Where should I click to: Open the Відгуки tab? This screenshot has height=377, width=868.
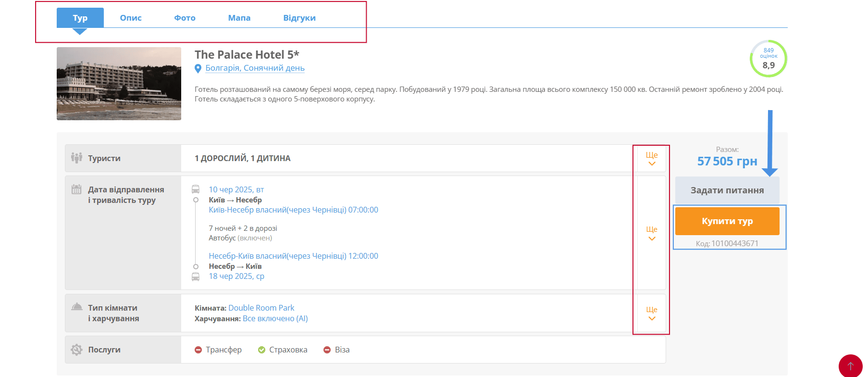pos(299,18)
